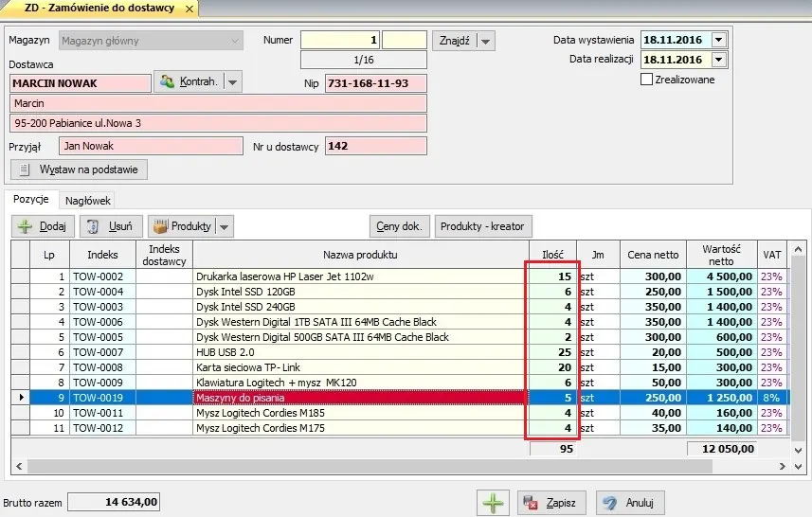Click the Marcin name field below supplier
Screen dimensions: 812x517
tap(218, 103)
